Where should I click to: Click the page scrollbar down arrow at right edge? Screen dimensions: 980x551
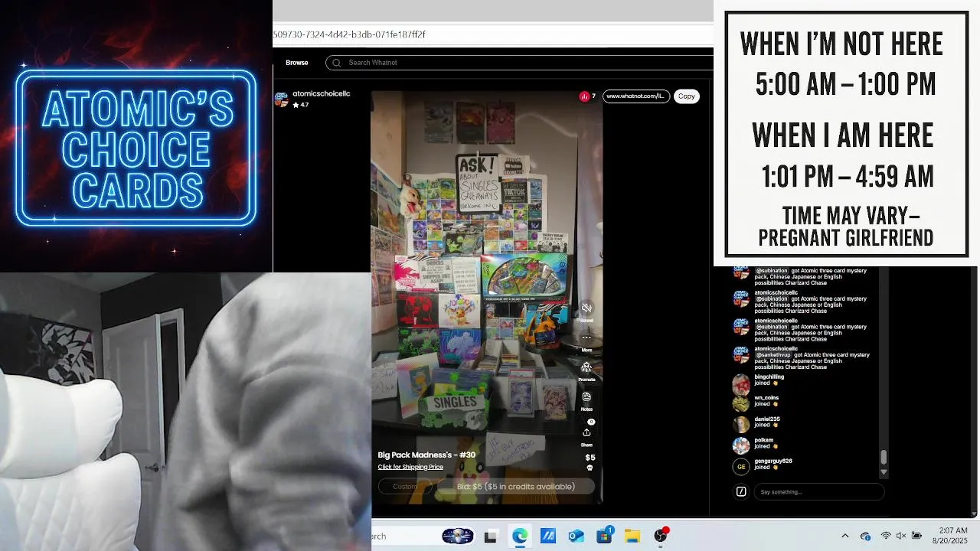coord(974,514)
